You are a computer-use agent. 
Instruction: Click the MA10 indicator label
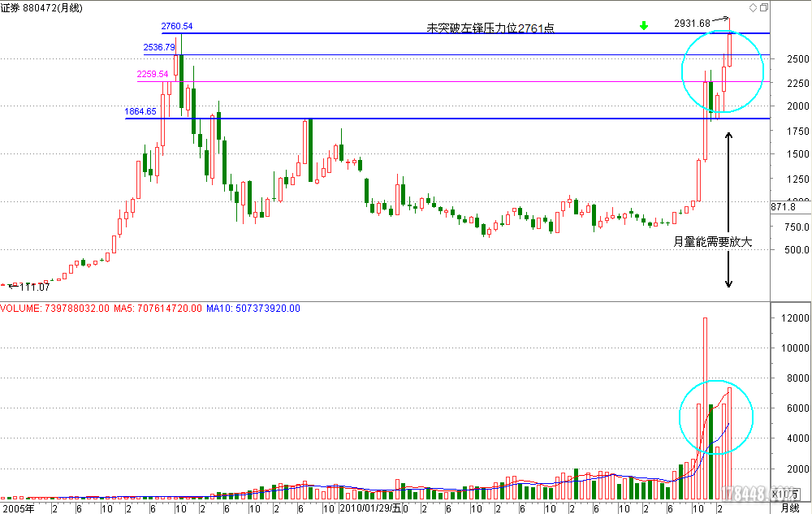click(253, 309)
